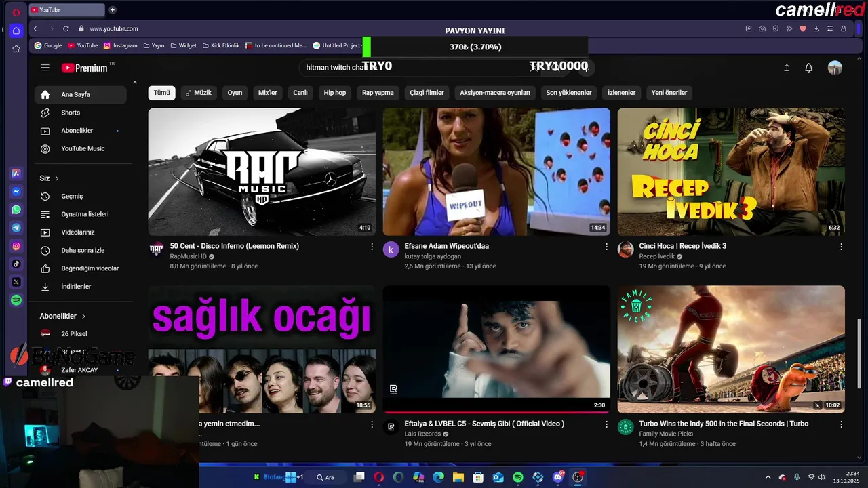Expand the Abonelikler section chevron
This screenshot has width=868, height=488.
83,316
